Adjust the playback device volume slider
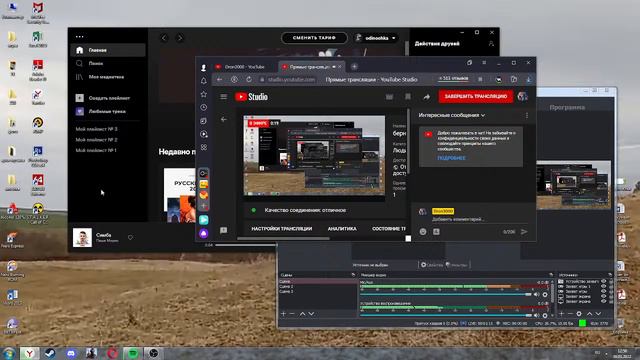The image size is (640, 360). [x=446, y=315]
